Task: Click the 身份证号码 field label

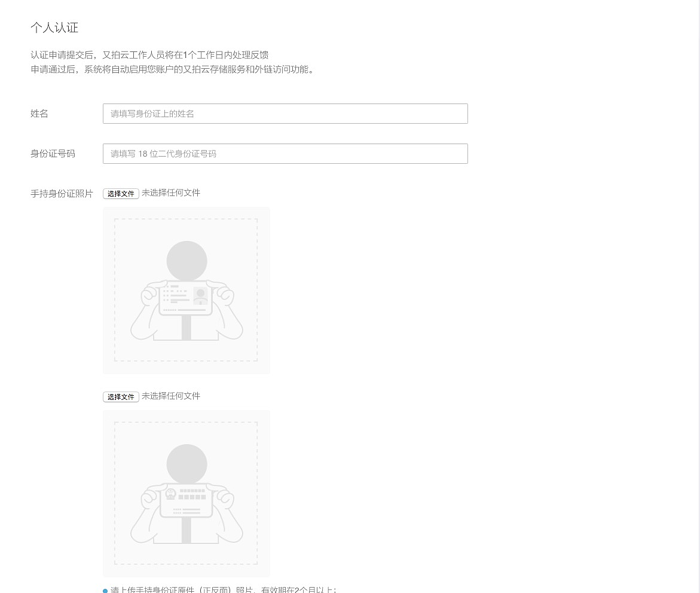Action: coord(53,154)
